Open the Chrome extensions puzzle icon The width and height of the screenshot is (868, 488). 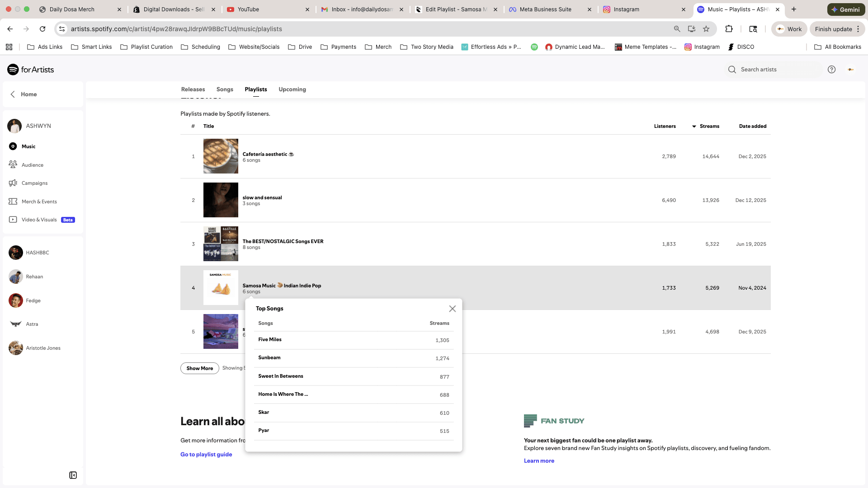point(729,29)
